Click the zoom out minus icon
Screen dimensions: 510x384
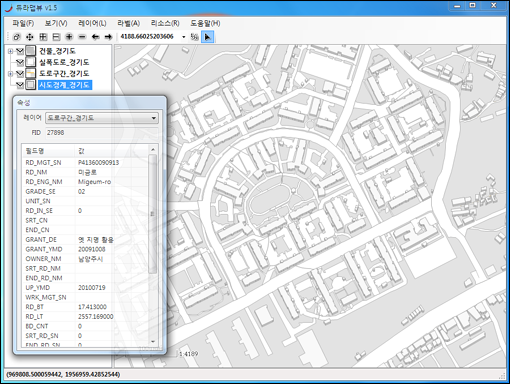[x=82, y=37]
